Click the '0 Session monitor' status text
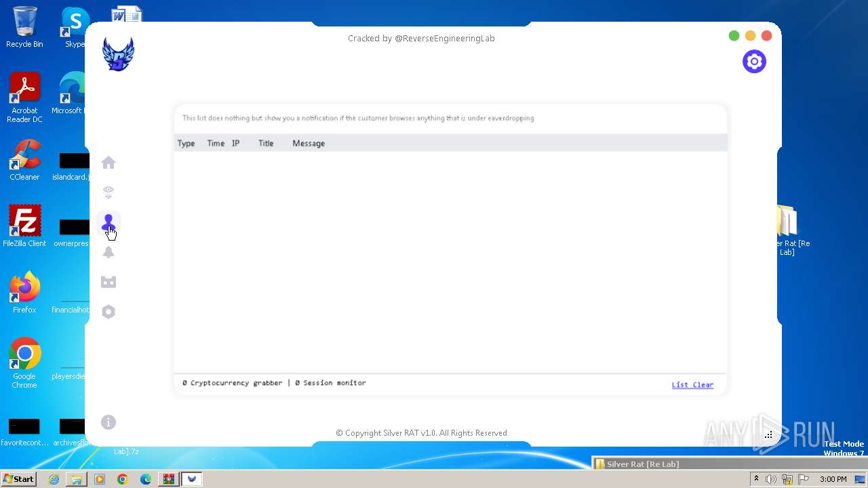 tap(330, 383)
